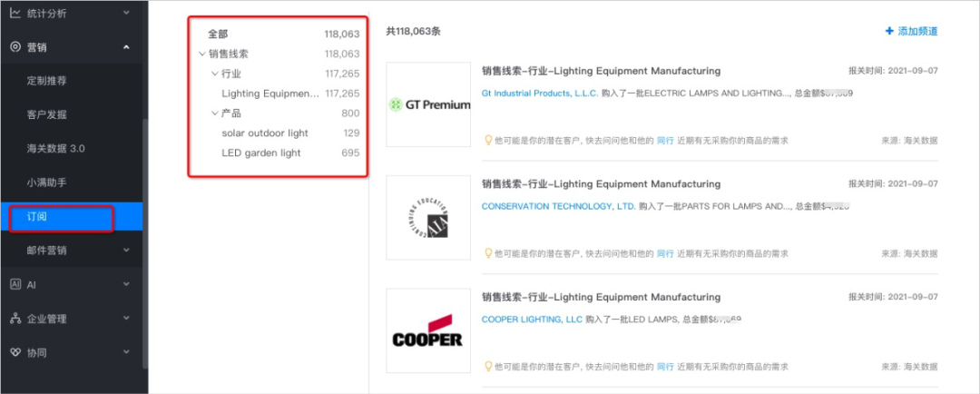The width and height of the screenshot is (980, 394).
Task: Click the AI icon in sidebar
Action: click(x=15, y=284)
